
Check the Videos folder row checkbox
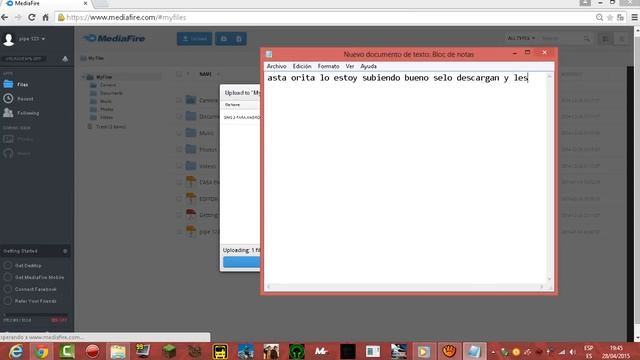click(x=179, y=166)
